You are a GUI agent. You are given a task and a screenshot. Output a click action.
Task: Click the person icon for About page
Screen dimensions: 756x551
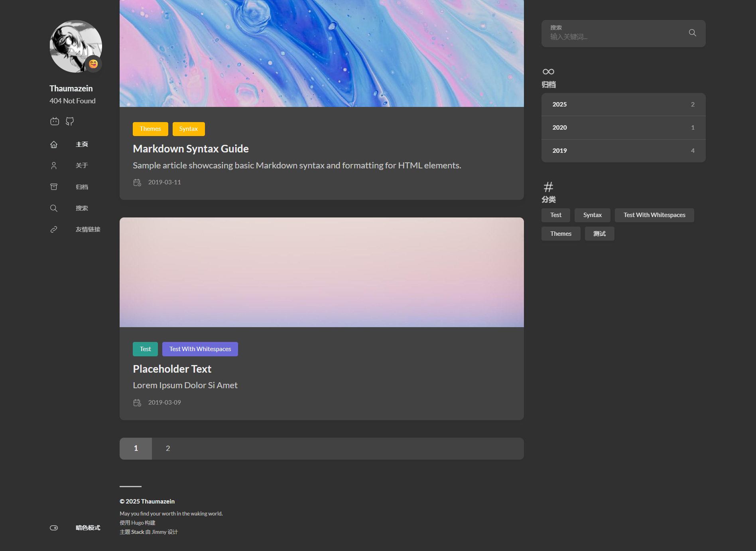click(54, 166)
